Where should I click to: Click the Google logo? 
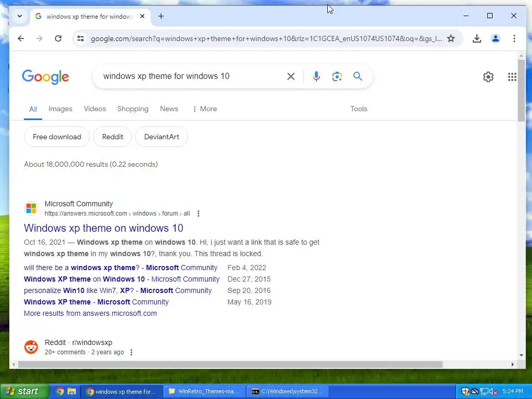(x=46, y=77)
